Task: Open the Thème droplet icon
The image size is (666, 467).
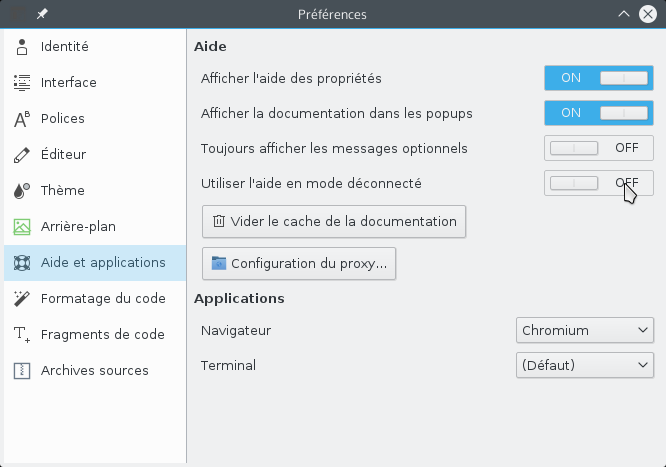Action: [22, 191]
